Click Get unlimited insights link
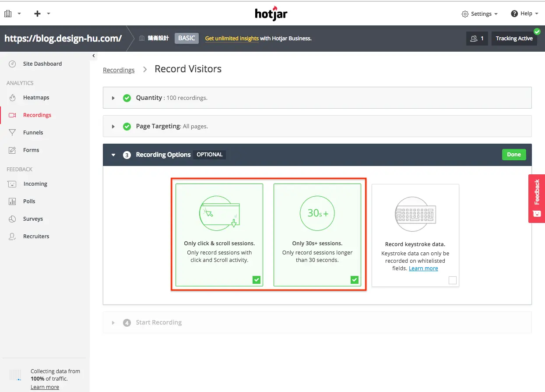The height and width of the screenshot is (392, 545). (x=232, y=39)
